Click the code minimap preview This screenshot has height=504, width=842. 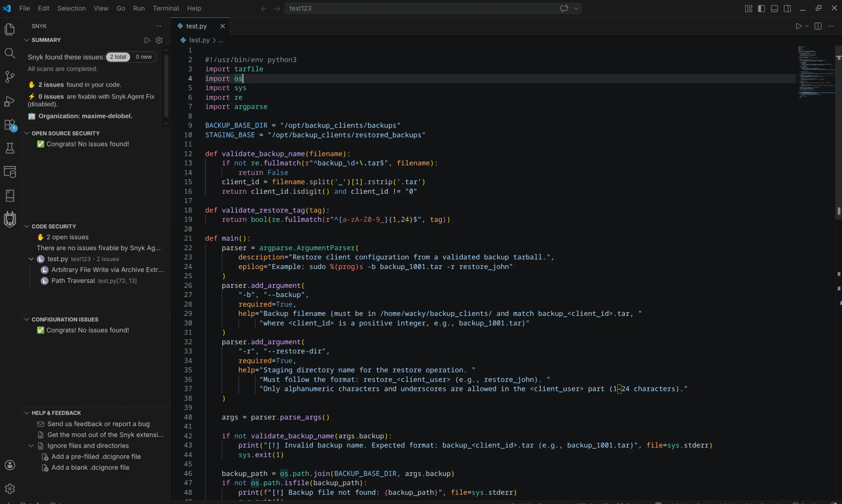(816, 72)
